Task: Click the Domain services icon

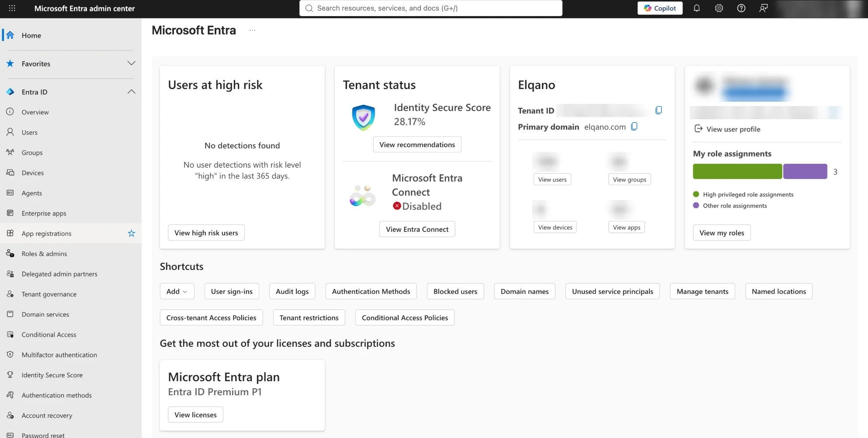Action: point(10,314)
